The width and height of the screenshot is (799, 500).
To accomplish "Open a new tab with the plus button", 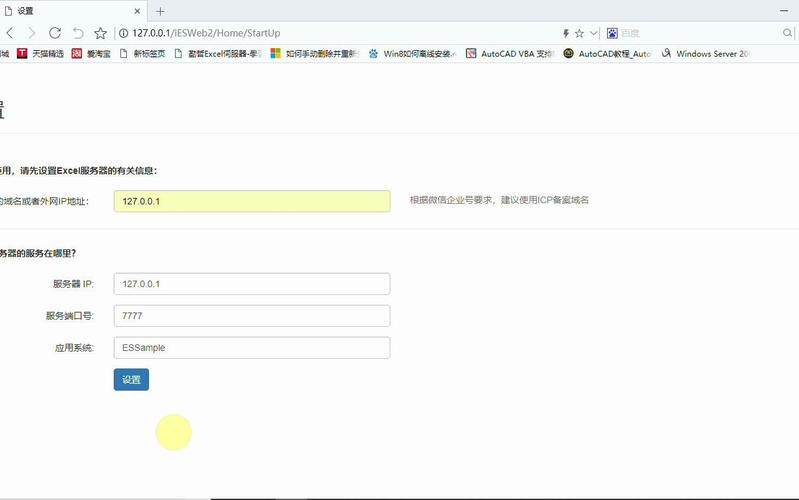I will coord(160,11).
